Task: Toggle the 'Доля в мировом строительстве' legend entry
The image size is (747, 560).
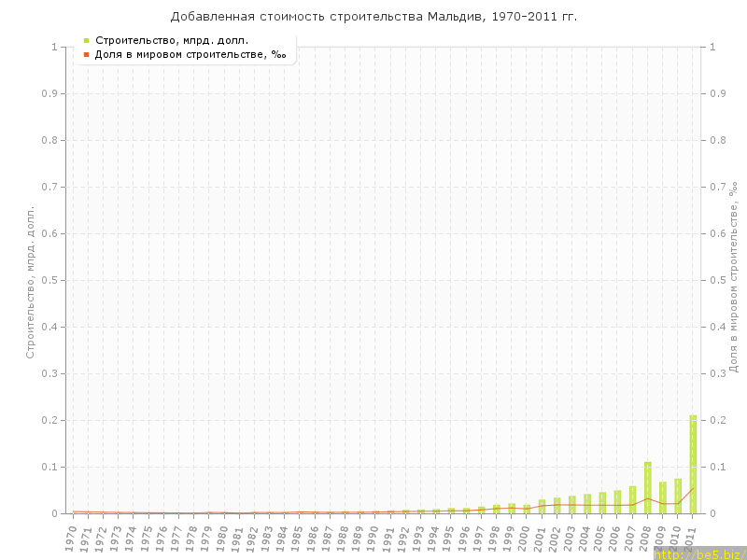Action: [190, 54]
